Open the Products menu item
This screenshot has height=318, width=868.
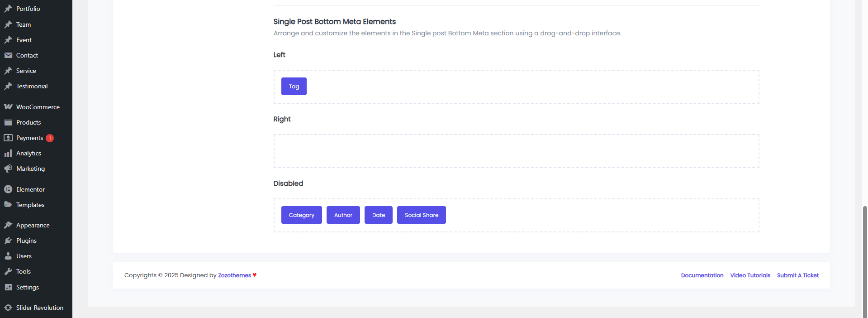[28, 122]
